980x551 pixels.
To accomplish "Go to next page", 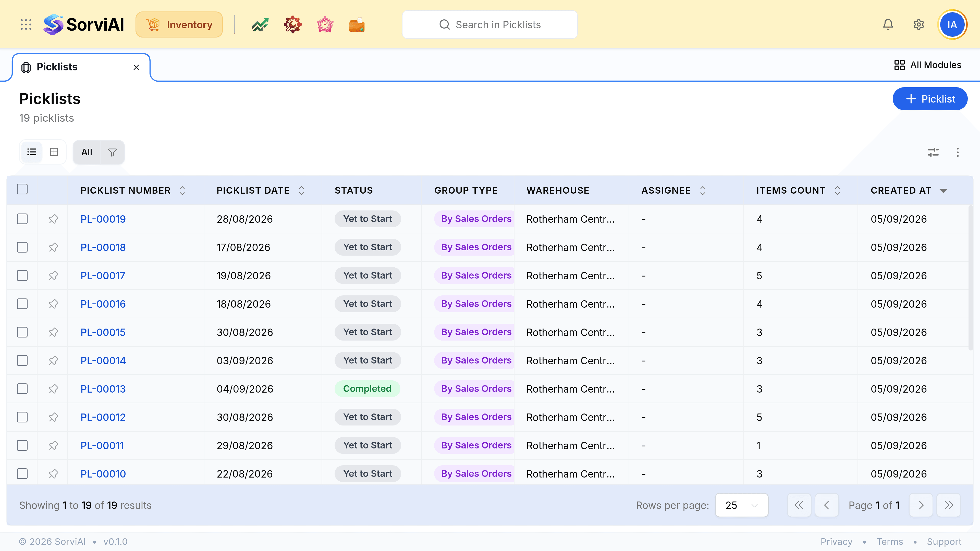I will point(921,505).
